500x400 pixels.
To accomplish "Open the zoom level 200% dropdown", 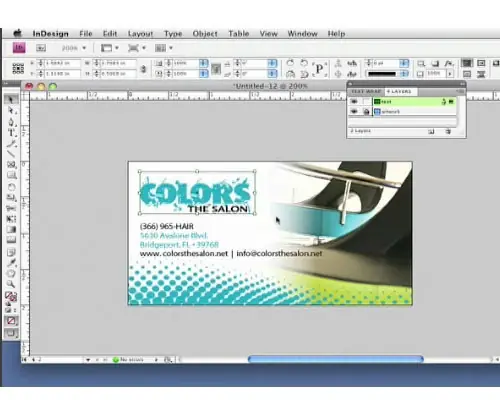I will (84, 48).
